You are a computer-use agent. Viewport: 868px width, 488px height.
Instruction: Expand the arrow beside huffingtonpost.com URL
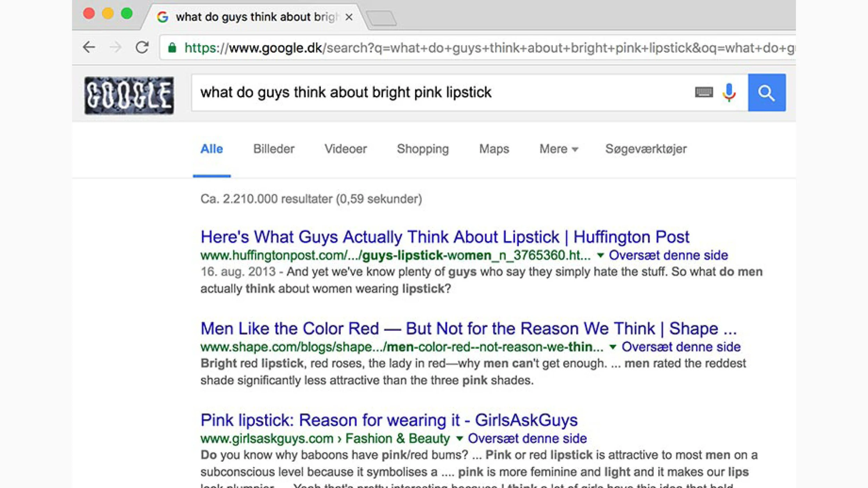point(600,255)
